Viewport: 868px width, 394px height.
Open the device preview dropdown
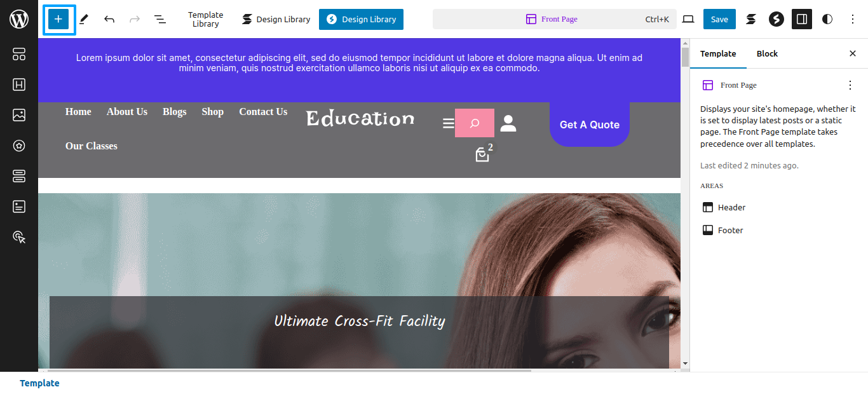[688, 19]
